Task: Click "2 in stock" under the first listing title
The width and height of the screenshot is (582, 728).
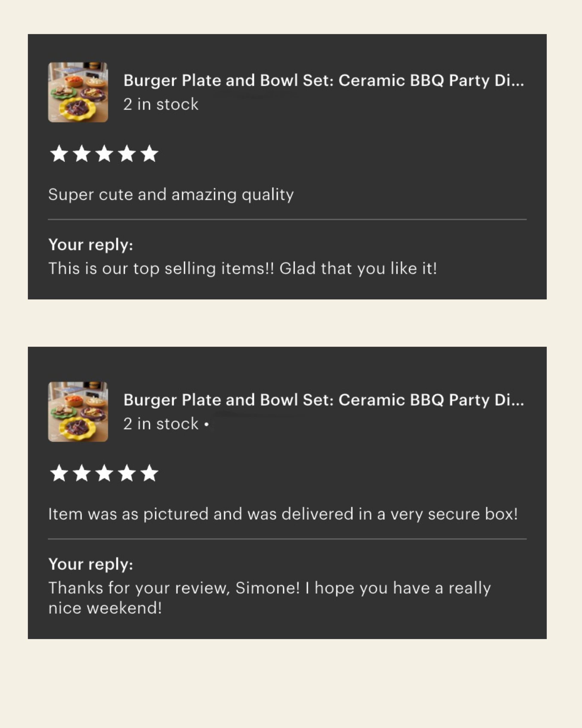Action: (161, 104)
